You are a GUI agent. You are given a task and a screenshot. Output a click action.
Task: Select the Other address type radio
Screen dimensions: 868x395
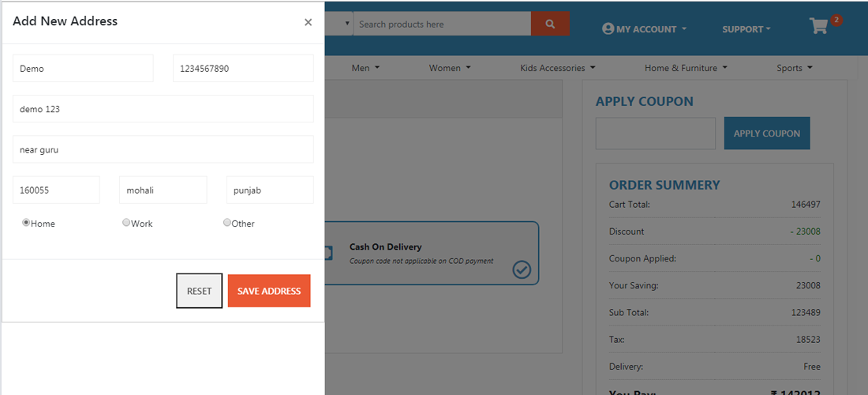coord(227,223)
